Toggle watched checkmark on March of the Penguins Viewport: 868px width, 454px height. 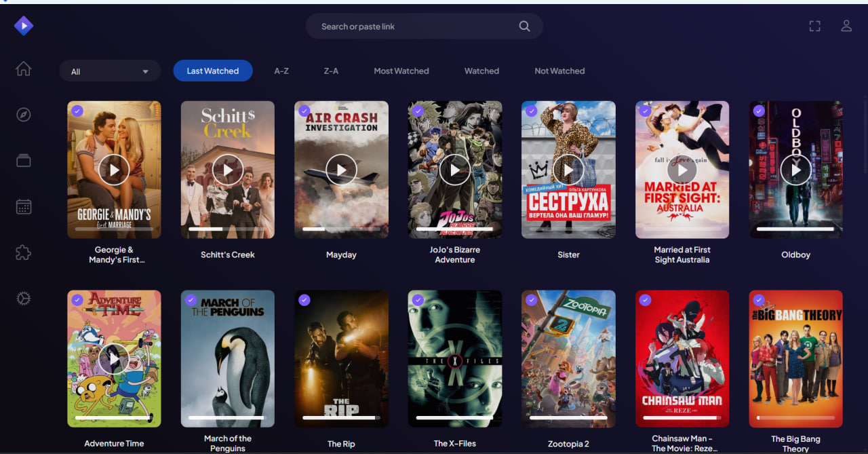(x=191, y=300)
